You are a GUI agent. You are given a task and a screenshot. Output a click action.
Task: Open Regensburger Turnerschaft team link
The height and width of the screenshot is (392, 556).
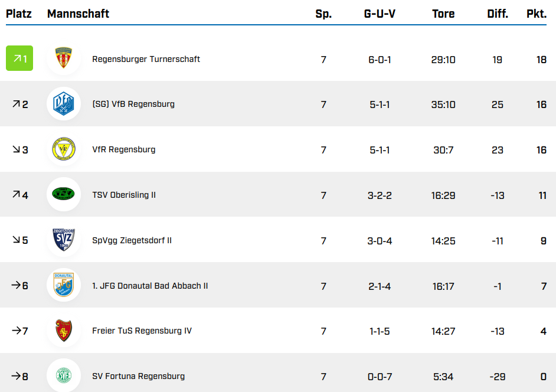pyautogui.click(x=146, y=59)
